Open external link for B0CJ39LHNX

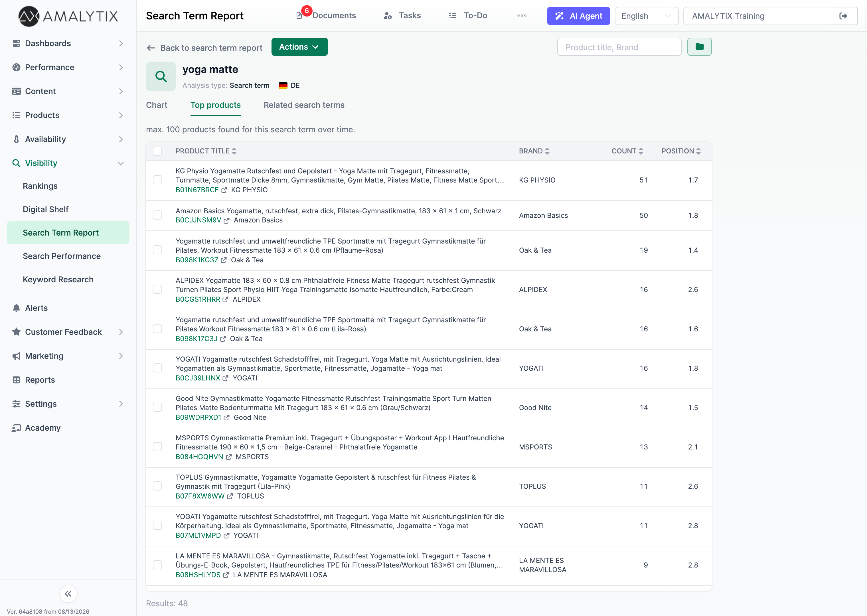226,378
